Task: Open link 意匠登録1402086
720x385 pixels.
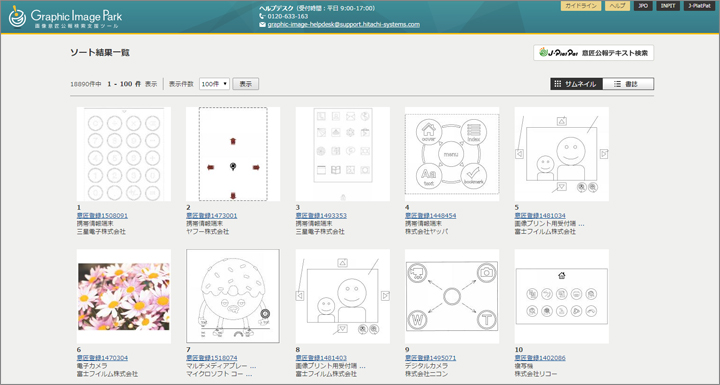Action: 540,358
